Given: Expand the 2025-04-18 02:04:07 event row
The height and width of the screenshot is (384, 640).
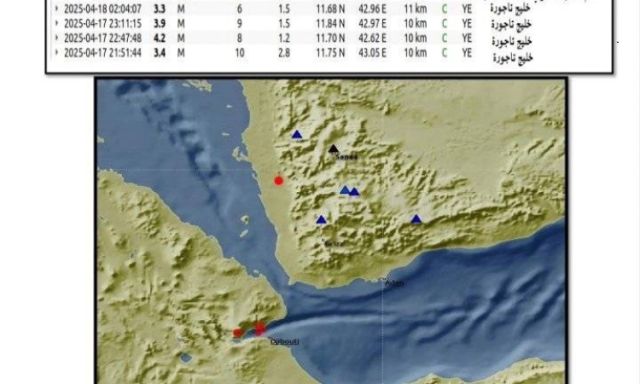Looking at the screenshot, I should (x=56, y=9).
